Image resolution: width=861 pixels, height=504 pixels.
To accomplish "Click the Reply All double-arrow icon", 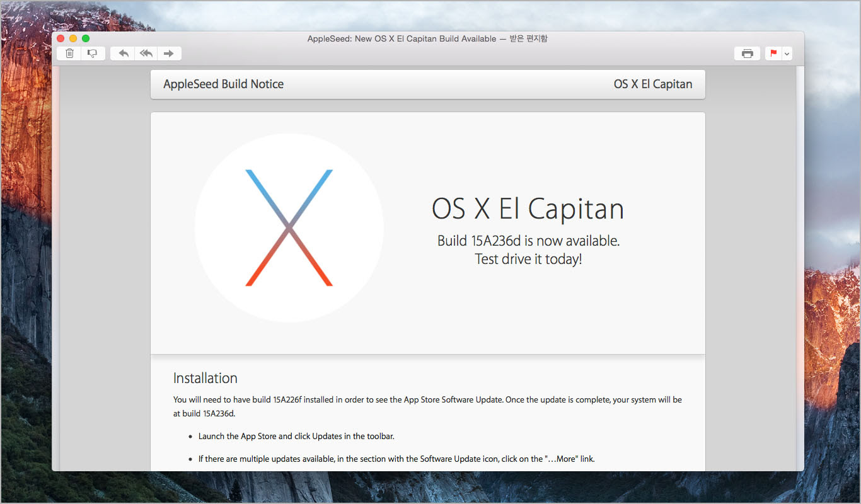I will pos(146,54).
